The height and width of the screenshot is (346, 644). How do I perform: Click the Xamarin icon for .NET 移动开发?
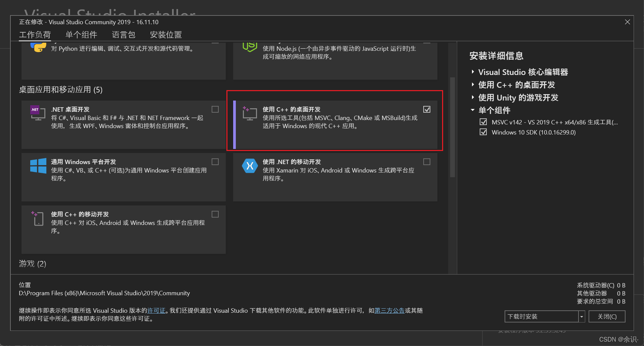[250, 166]
